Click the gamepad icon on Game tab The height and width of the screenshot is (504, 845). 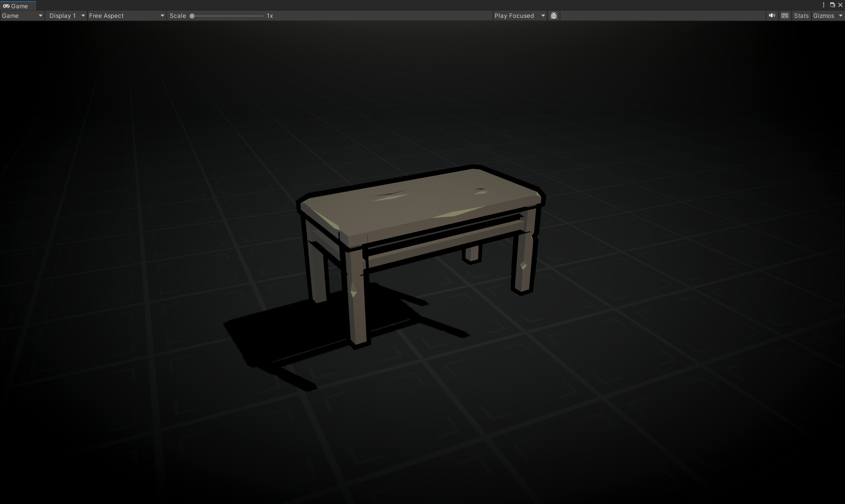pos(6,6)
